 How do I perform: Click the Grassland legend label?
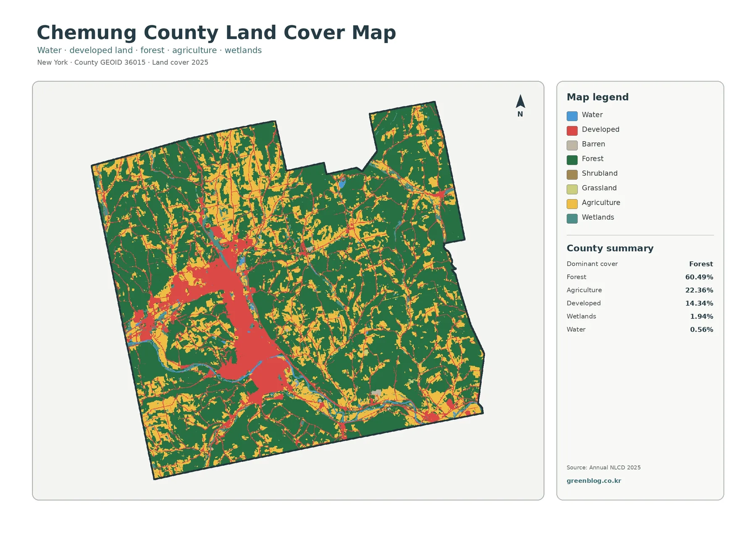click(599, 188)
